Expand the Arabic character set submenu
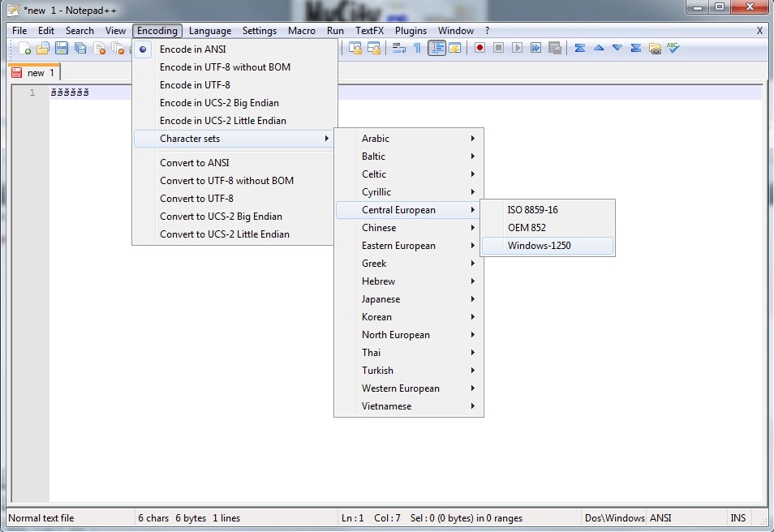Viewport: 774px width, 532px height. coord(409,139)
